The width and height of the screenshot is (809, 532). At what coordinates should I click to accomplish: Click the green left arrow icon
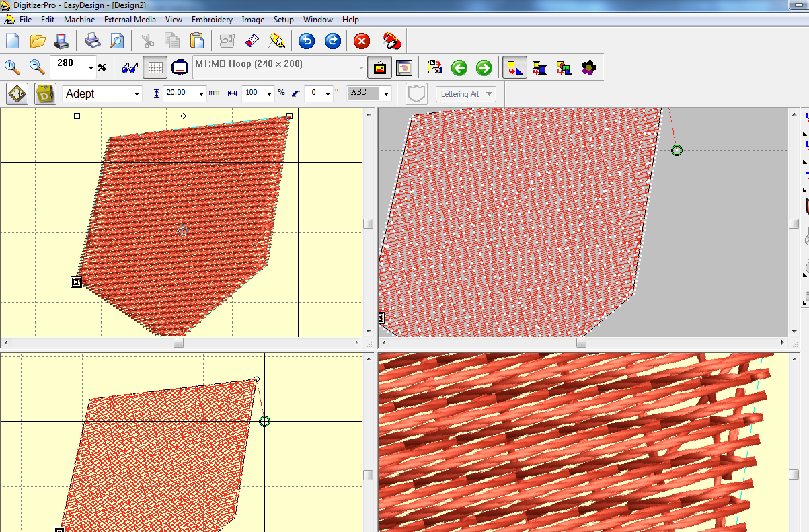click(459, 67)
